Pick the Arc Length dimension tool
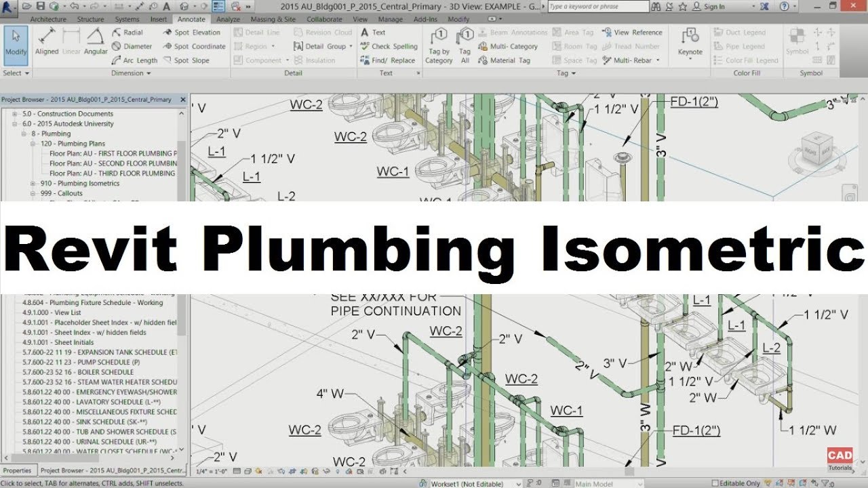This screenshot has width=868, height=488. [x=134, y=60]
